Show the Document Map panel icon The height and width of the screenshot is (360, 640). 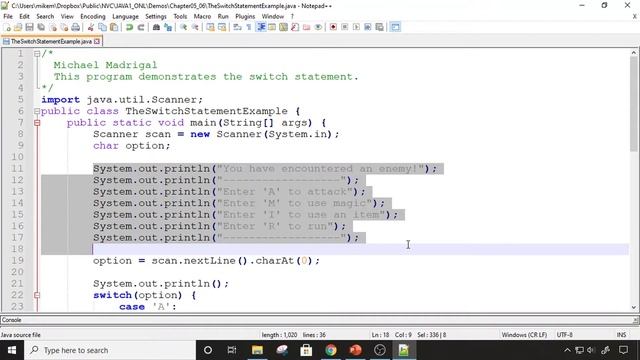[x=283, y=27]
